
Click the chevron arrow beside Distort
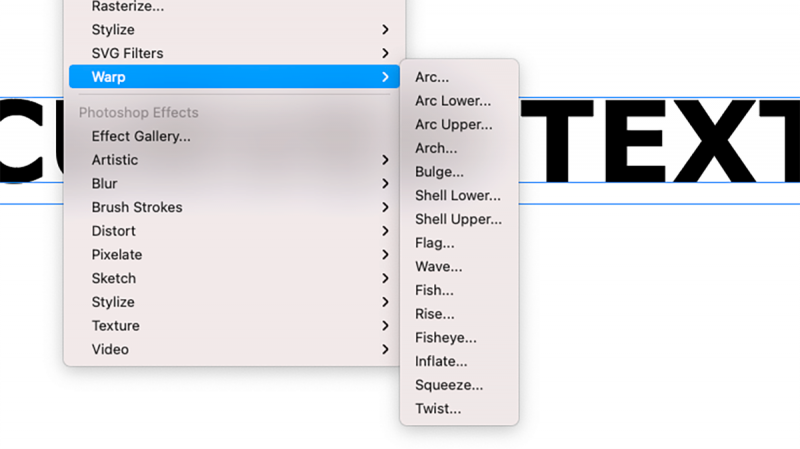coord(385,231)
